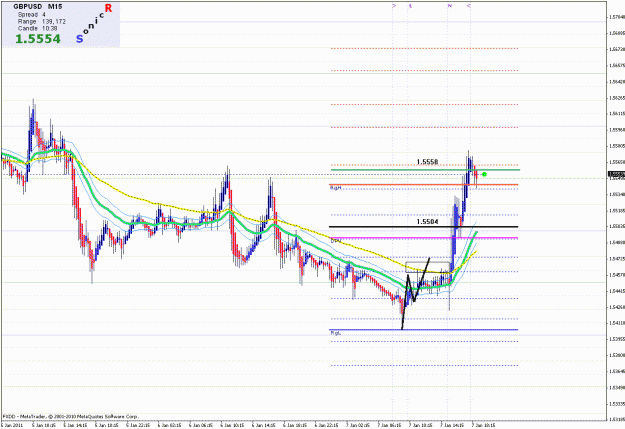Select the magenta DPV horizontal line
Viewport: 625px width, 429px height.
(x=423, y=238)
